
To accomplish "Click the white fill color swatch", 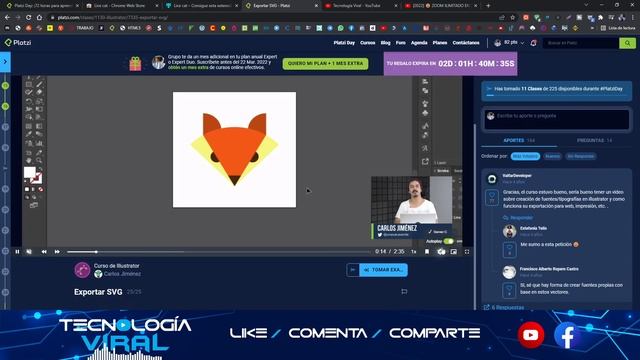I will tap(29, 173).
